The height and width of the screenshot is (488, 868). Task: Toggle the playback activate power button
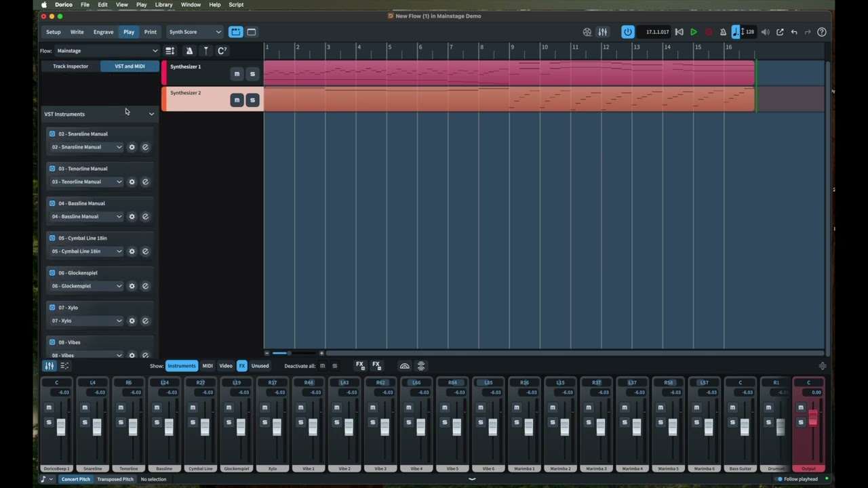pos(628,32)
